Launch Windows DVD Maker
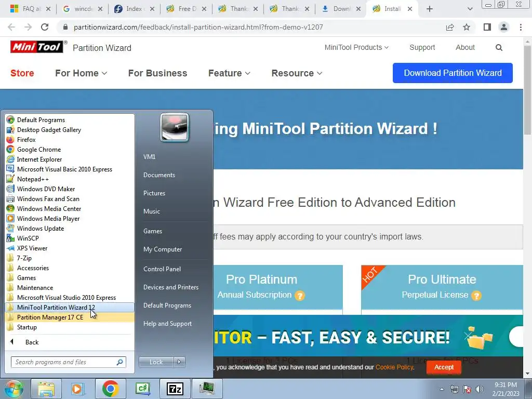The height and width of the screenshot is (399, 532). [70, 189]
